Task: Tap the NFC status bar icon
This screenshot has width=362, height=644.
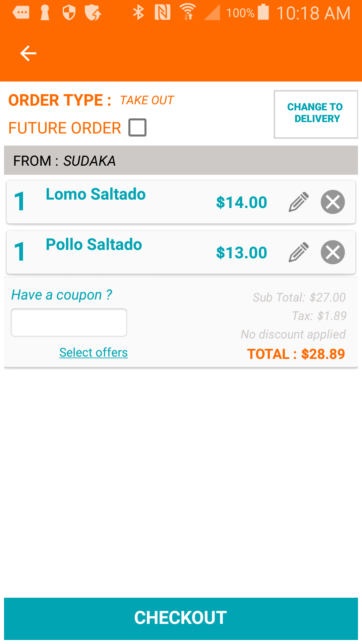Action: tap(163, 13)
